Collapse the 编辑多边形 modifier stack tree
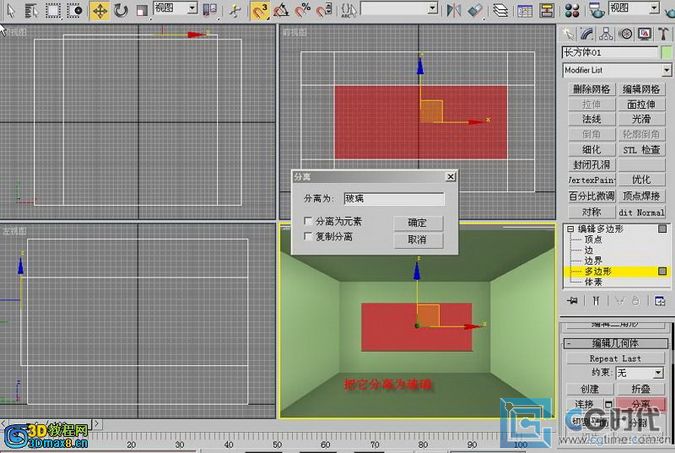This screenshot has height=453, width=675. [x=570, y=229]
